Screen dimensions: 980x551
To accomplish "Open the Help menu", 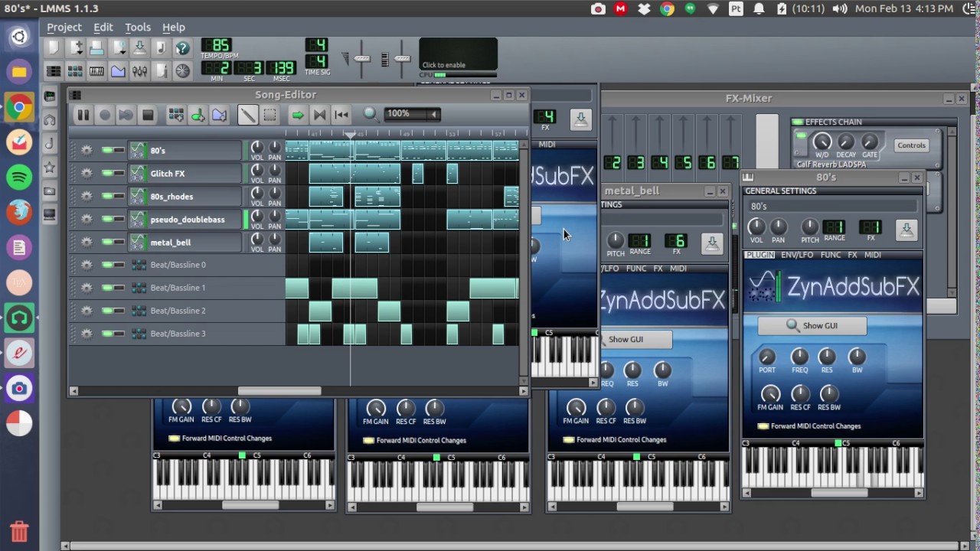I will [174, 27].
